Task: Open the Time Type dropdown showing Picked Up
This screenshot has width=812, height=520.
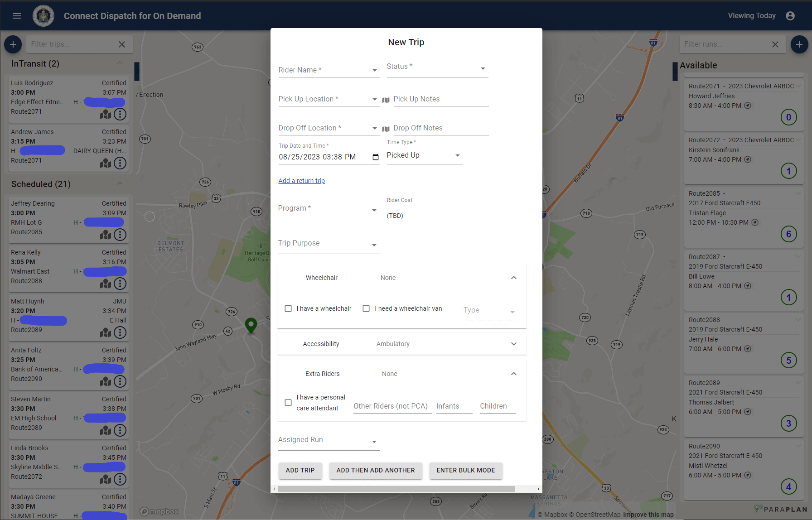Action: 425,155
